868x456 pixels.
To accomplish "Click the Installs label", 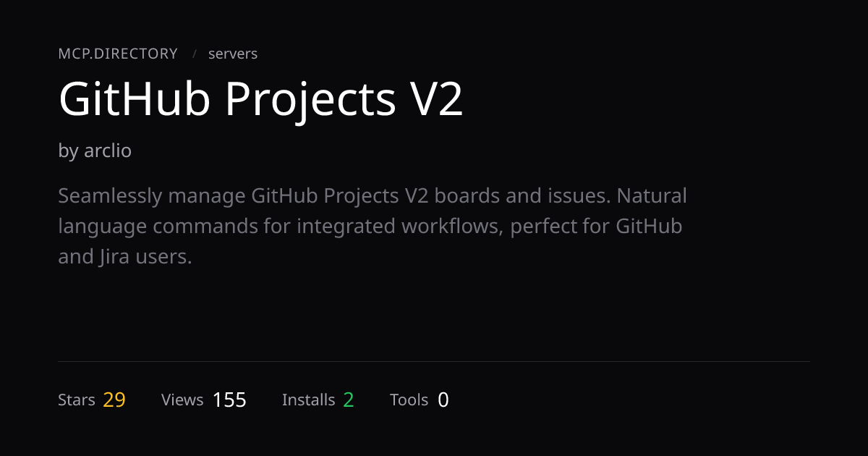I will (x=308, y=400).
